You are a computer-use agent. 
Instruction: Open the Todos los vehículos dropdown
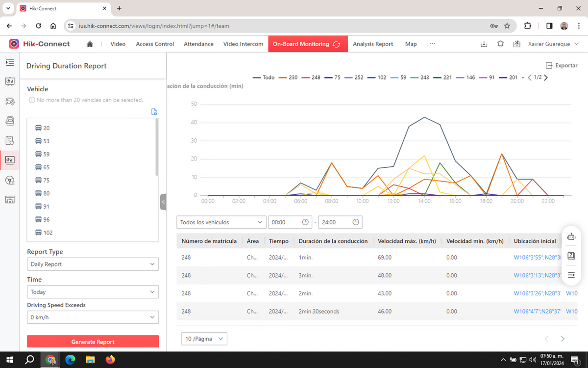221,222
